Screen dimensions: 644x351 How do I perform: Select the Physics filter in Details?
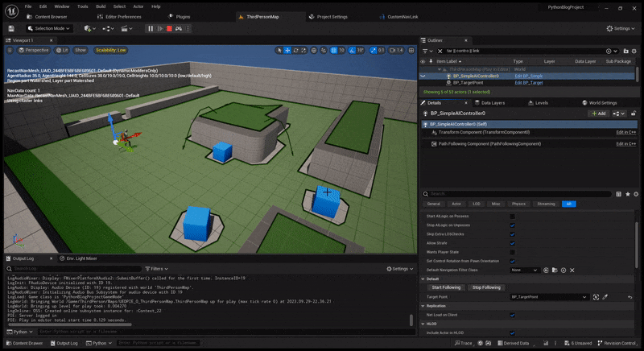coord(518,204)
